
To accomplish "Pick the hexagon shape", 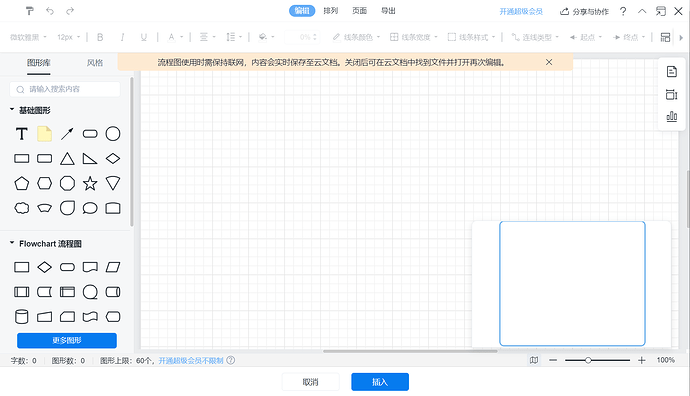I will click(x=44, y=183).
